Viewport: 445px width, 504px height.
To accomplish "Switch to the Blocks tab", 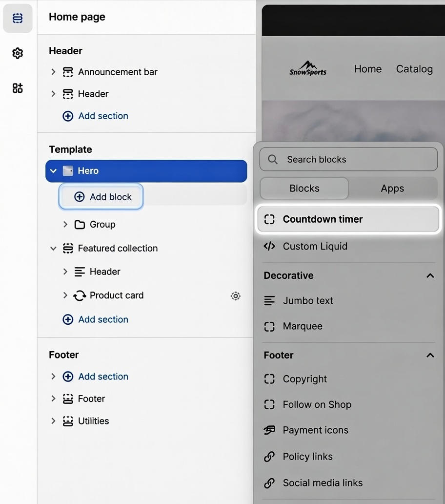I will click(x=304, y=189).
